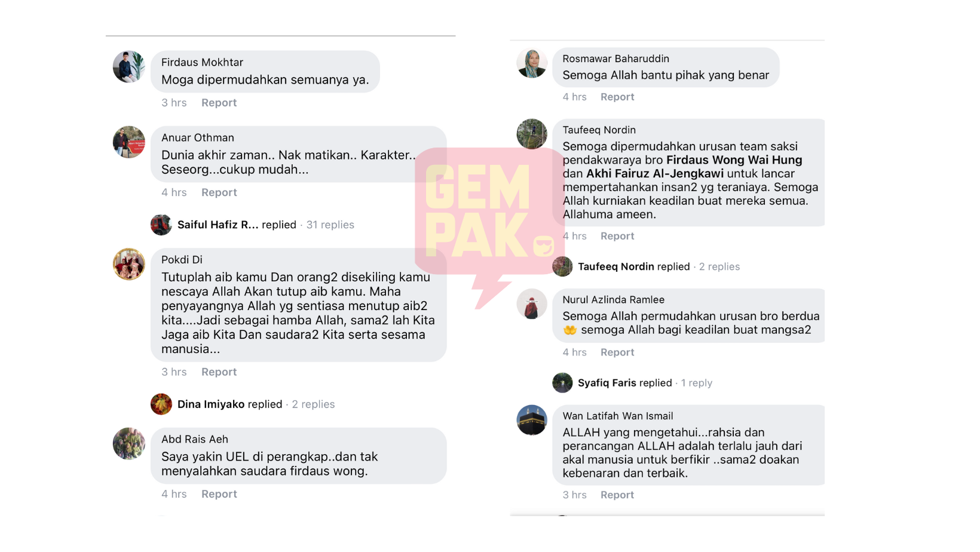980x552 pixels.
Task: View Rosmawar Baharuddin's profile picture
Action: (x=531, y=63)
